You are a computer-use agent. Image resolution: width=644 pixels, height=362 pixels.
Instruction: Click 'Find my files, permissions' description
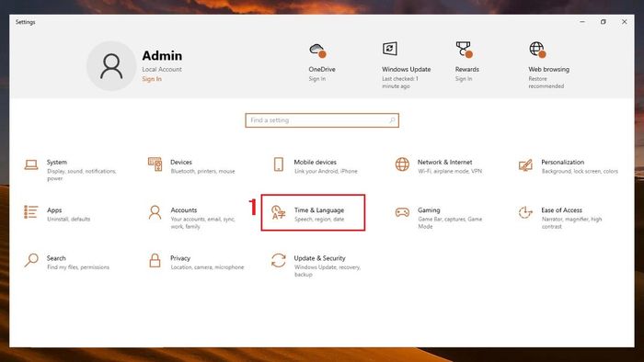(x=78, y=266)
